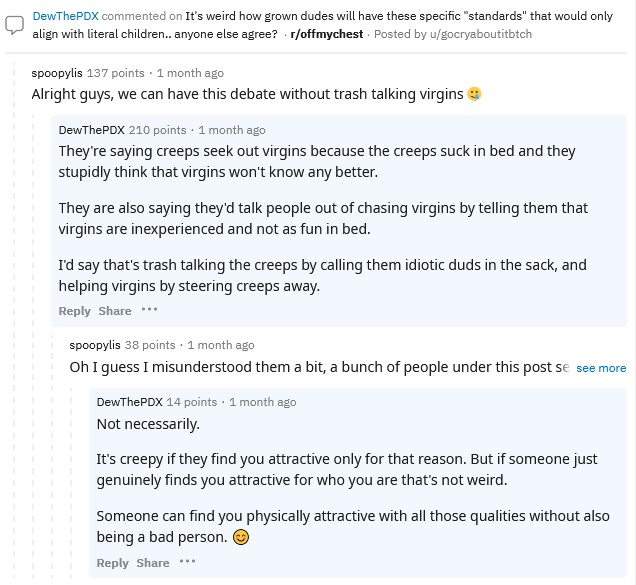Share DewThePDX's 14-point comment
The width and height of the screenshot is (636, 585).
(x=153, y=563)
